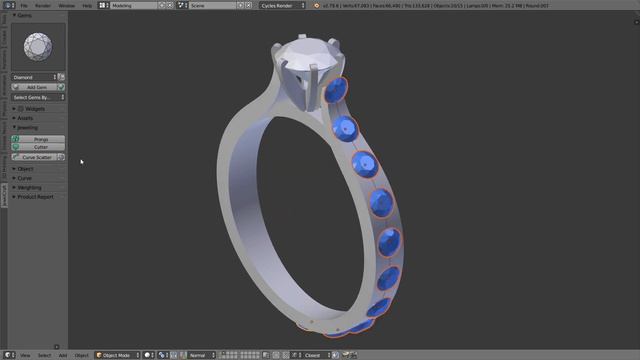Click the Curve Scatter button
The width and height of the screenshot is (640, 360).
[34, 157]
